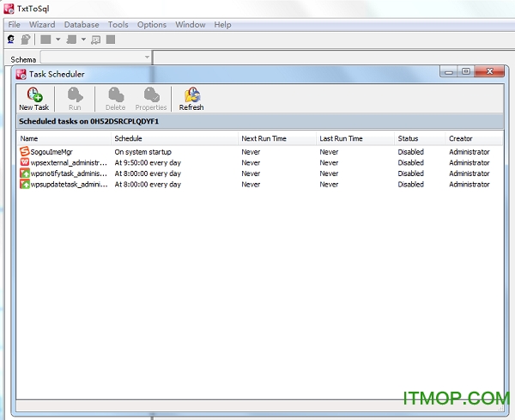The height and width of the screenshot is (420, 515).
Task: Click wpsnotifytask 'At 8:00:00 every day' cell
Action: [x=148, y=173]
